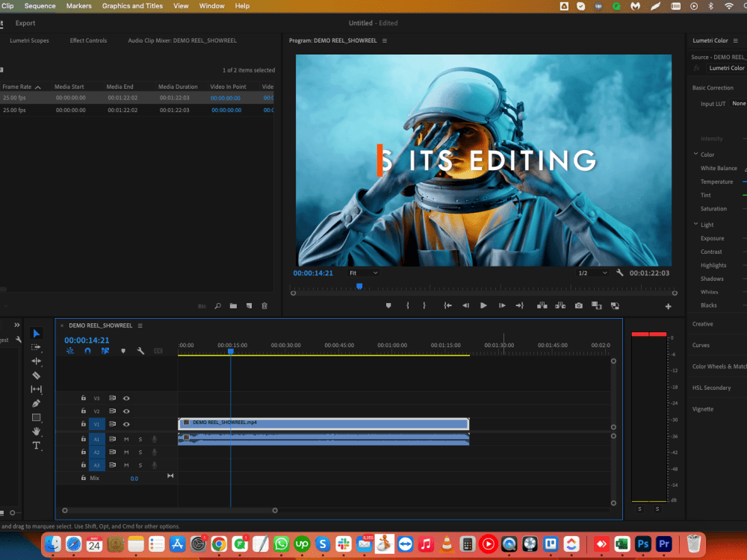Open Graphics and Titles menu
Screen dimensions: 747x560
(x=132, y=6)
